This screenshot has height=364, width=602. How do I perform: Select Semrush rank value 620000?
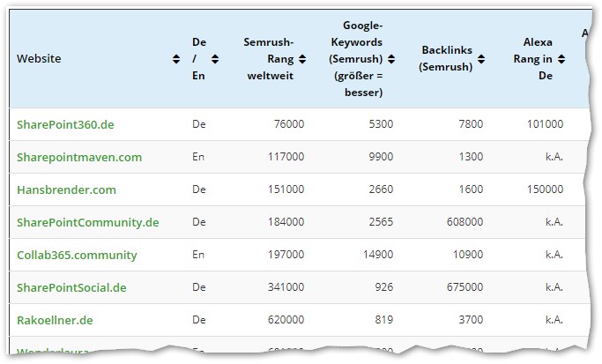point(286,320)
